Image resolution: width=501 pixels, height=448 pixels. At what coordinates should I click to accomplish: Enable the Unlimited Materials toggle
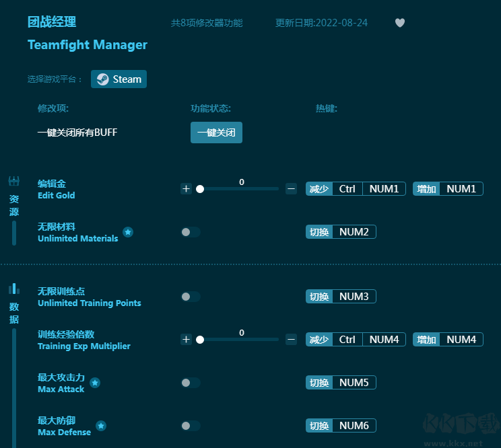(191, 232)
